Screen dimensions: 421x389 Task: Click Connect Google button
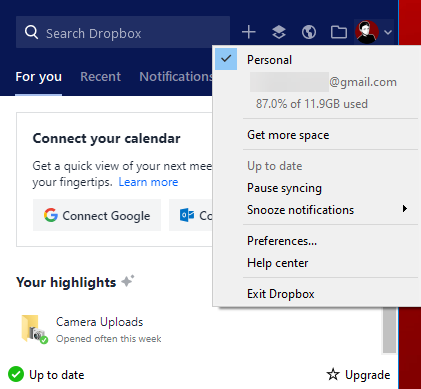point(97,215)
